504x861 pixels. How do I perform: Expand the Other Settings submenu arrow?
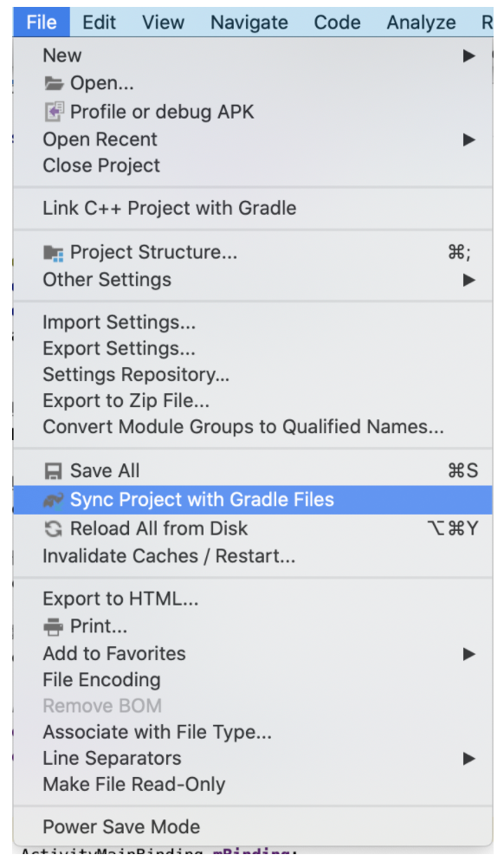pyautogui.click(x=468, y=280)
